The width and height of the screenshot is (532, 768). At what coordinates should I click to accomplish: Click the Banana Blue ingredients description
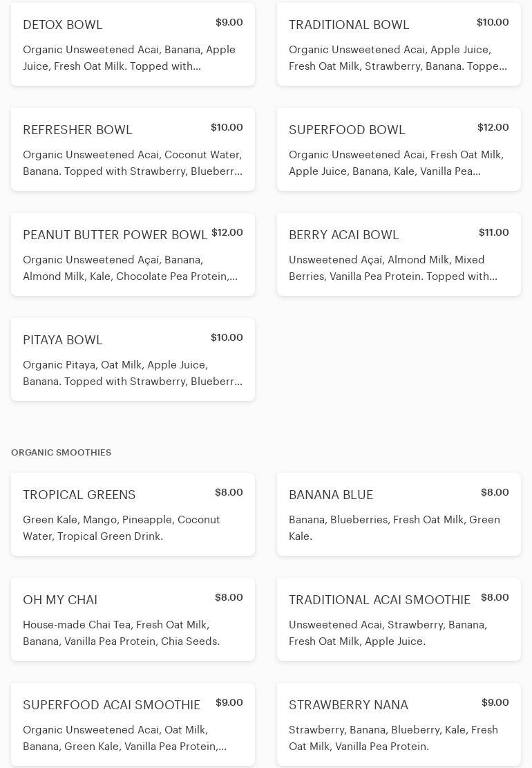coord(395,528)
